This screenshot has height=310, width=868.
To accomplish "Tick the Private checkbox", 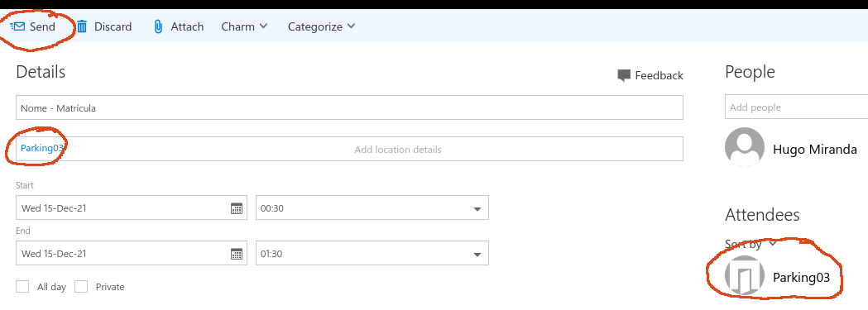I will click(x=81, y=286).
